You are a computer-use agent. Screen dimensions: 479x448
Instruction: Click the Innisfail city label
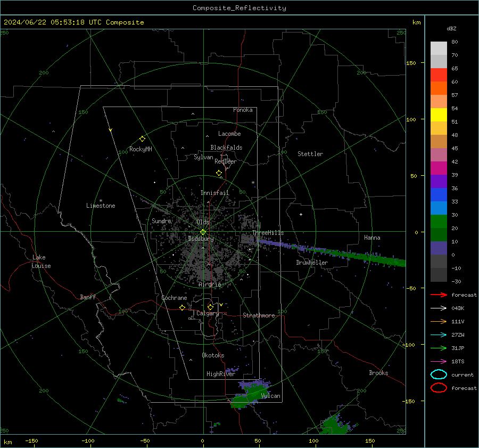click(214, 193)
